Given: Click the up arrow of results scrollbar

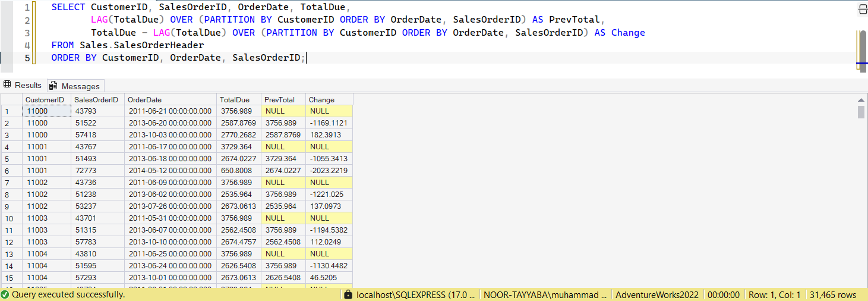Looking at the screenshot, I should (861, 99).
